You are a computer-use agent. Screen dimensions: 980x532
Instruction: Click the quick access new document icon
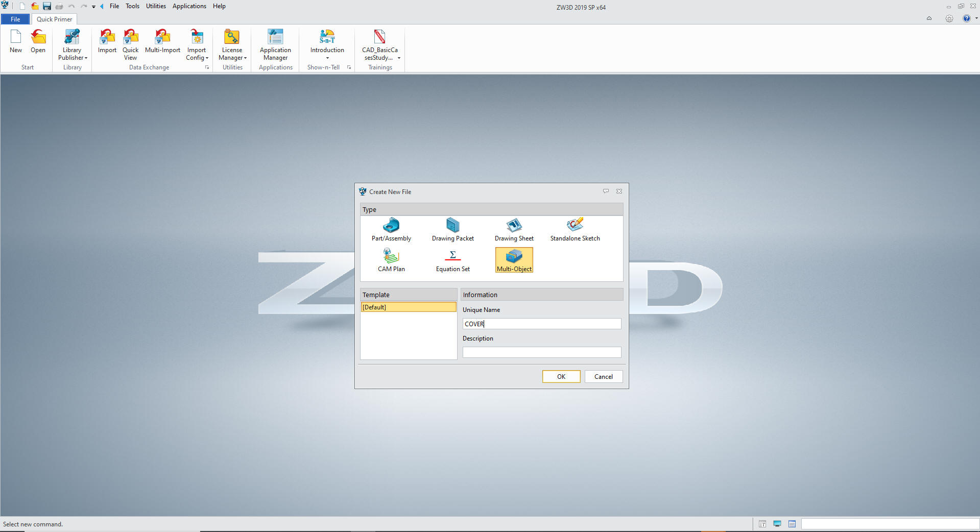pos(22,6)
